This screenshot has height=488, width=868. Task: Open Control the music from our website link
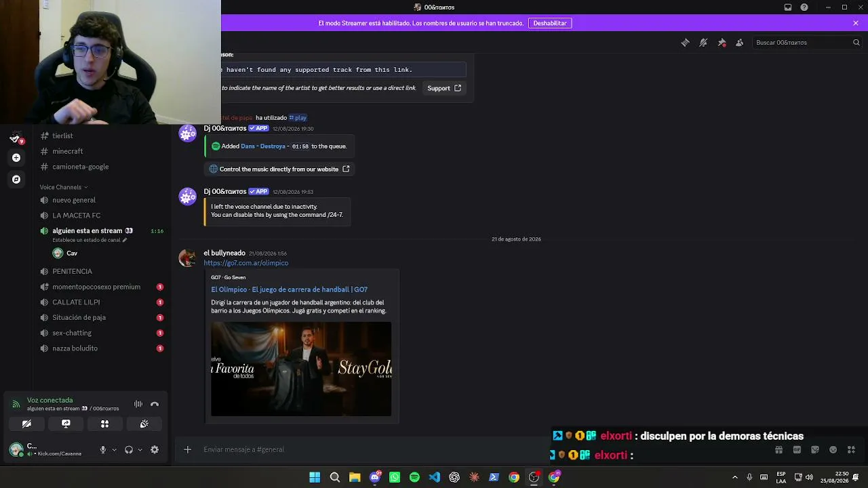(x=279, y=169)
